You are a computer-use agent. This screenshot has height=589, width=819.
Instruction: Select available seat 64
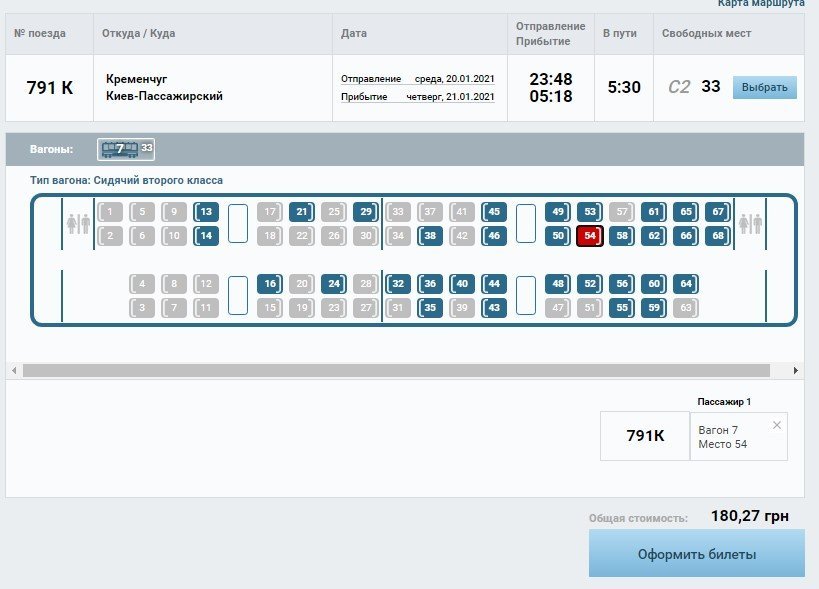coord(686,284)
